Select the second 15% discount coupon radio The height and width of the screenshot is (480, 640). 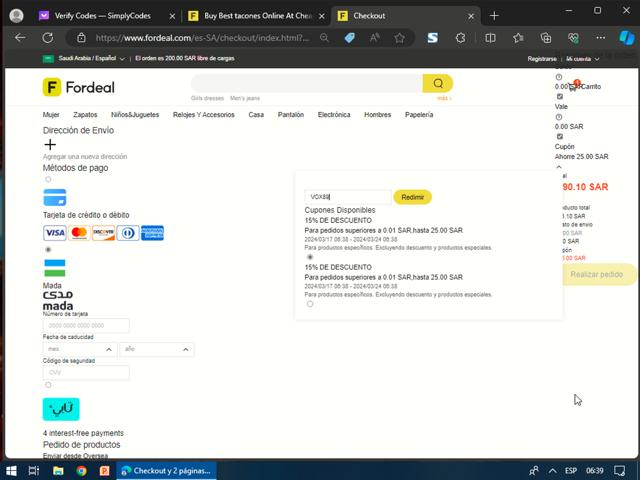310,304
